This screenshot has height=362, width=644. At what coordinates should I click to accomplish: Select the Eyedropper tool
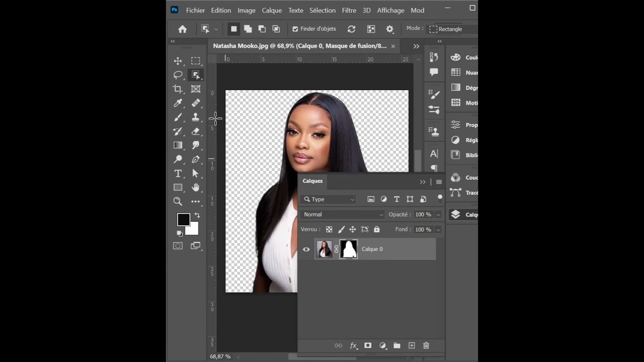[x=178, y=103]
